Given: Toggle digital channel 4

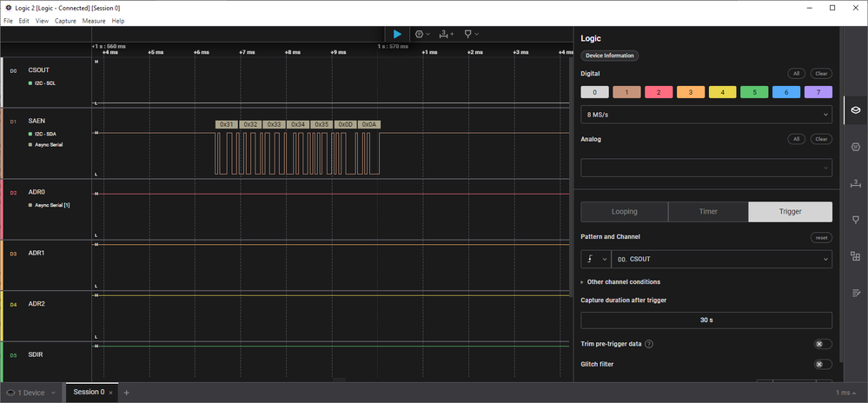Looking at the screenshot, I should coord(722,92).
